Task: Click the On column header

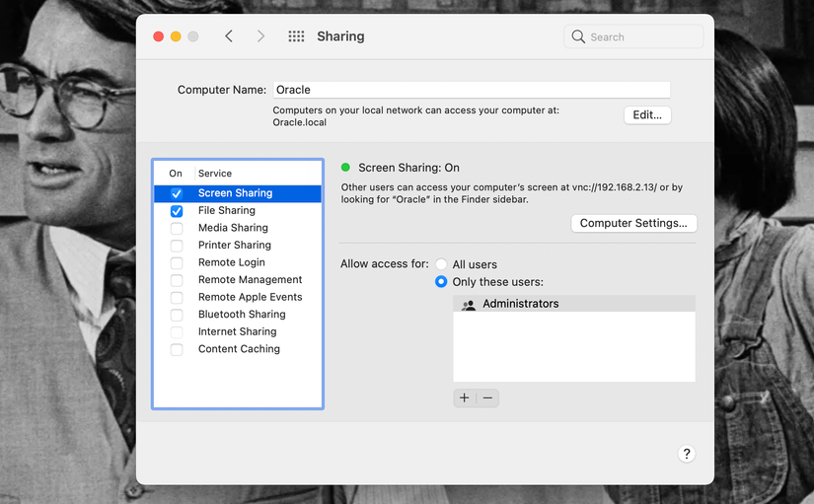Action: pyautogui.click(x=176, y=174)
